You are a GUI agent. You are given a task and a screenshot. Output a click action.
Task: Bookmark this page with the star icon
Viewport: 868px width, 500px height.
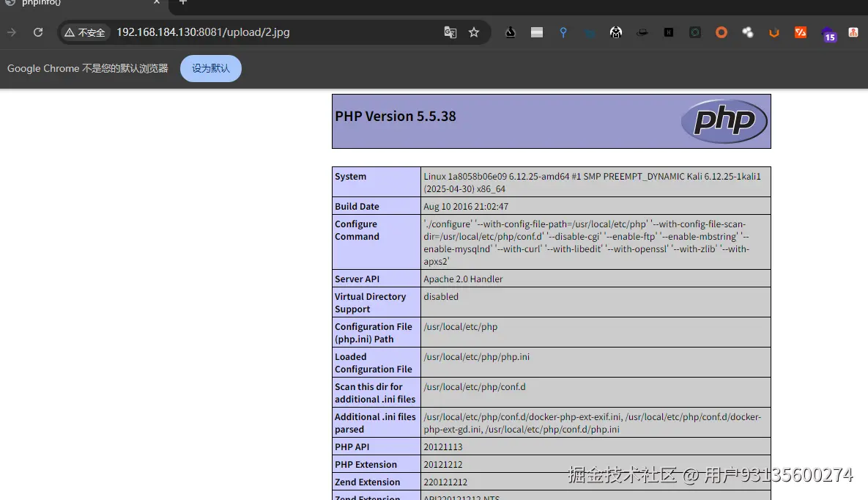click(x=474, y=32)
